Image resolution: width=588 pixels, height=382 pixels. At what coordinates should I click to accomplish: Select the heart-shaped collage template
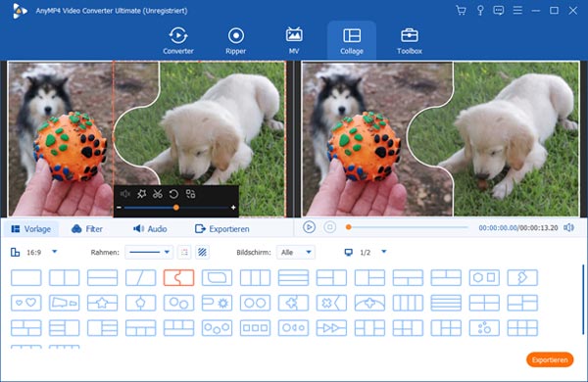pos(26,303)
